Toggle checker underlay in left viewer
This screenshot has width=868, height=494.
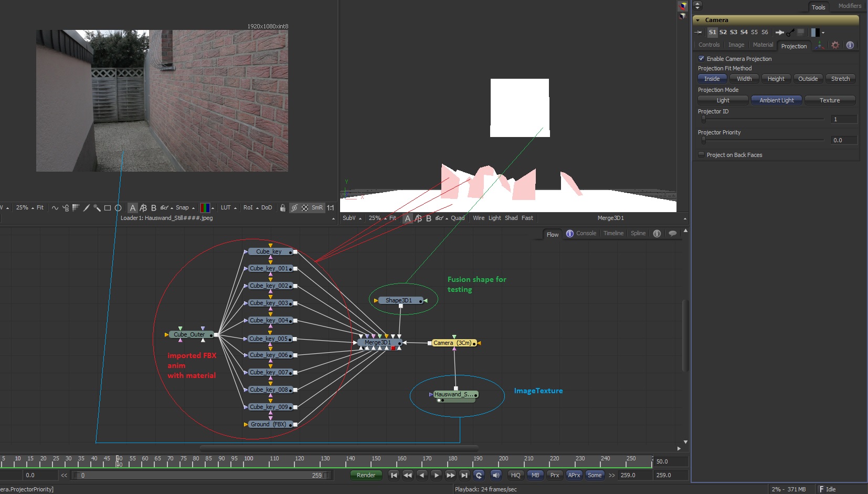[x=305, y=208]
